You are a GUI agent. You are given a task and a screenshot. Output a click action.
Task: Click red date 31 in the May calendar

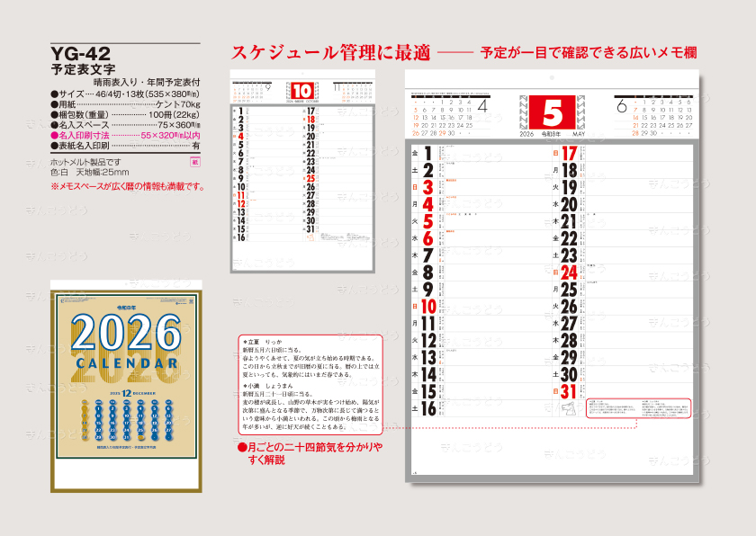tap(570, 391)
